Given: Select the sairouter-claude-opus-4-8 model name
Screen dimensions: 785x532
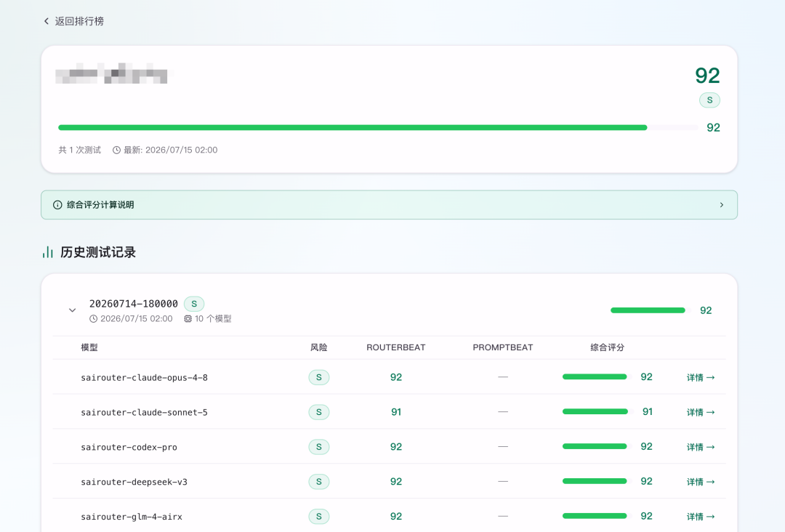Looking at the screenshot, I should click(x=144, y=377).
